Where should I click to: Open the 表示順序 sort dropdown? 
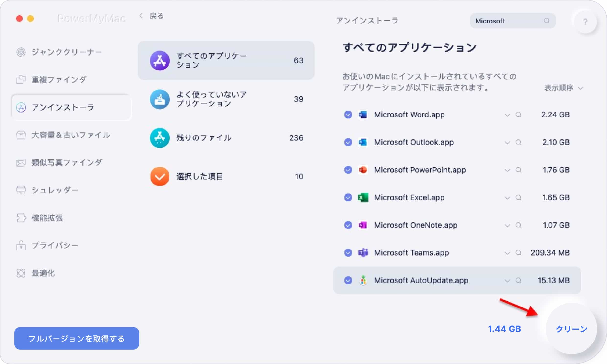(564, 88)
